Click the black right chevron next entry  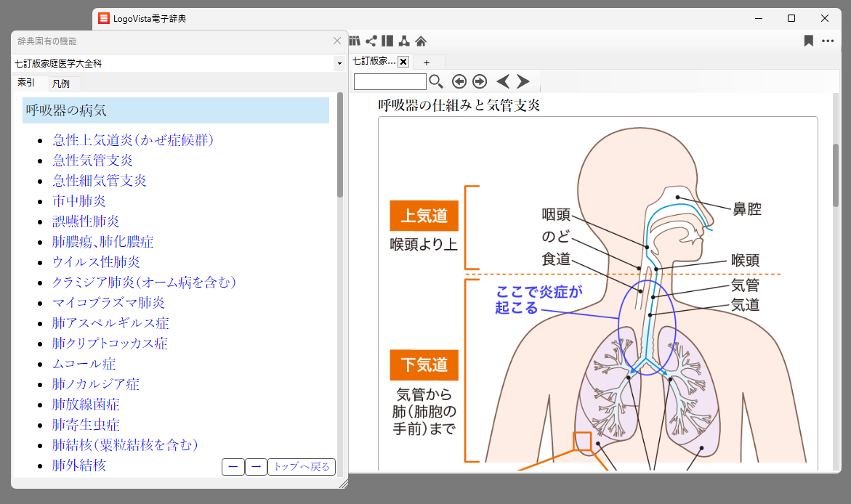pos(523,81)
